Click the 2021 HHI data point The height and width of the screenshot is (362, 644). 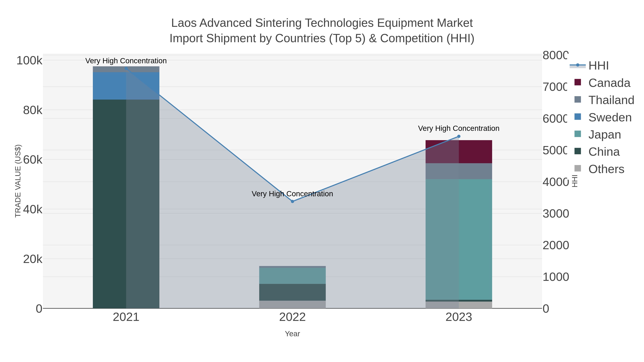pos(126,68)
